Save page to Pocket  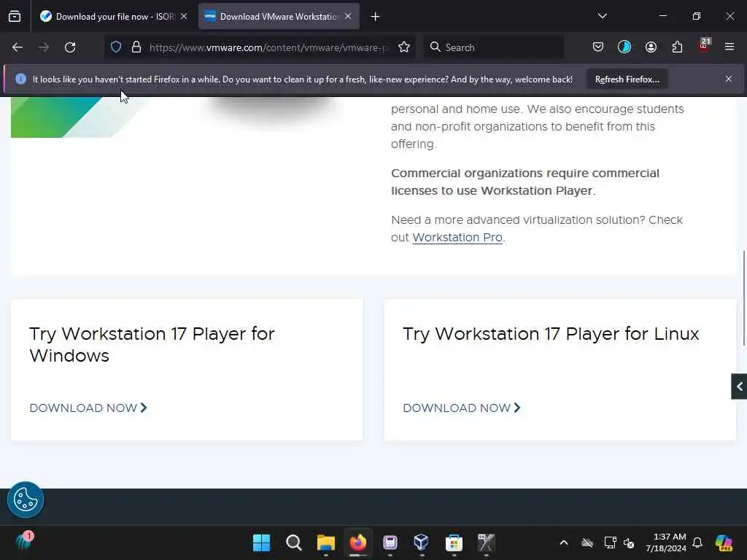click(x=598, y=47)
